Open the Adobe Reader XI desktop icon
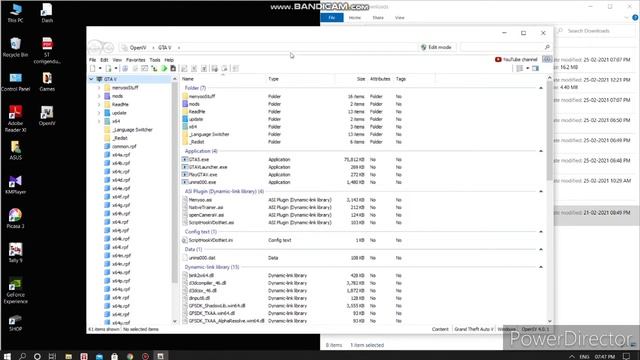The image size is (640, 360). pos(16,118)
